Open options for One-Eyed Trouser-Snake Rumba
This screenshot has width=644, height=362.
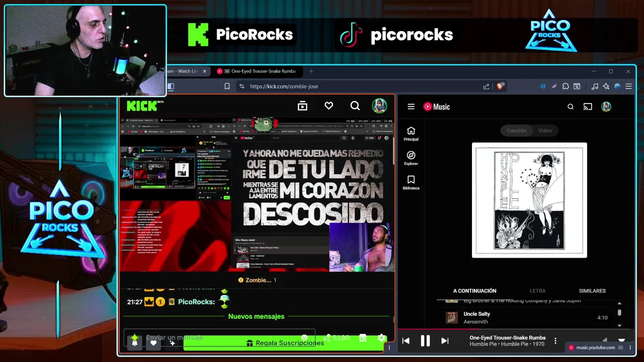tap(555, 341)
